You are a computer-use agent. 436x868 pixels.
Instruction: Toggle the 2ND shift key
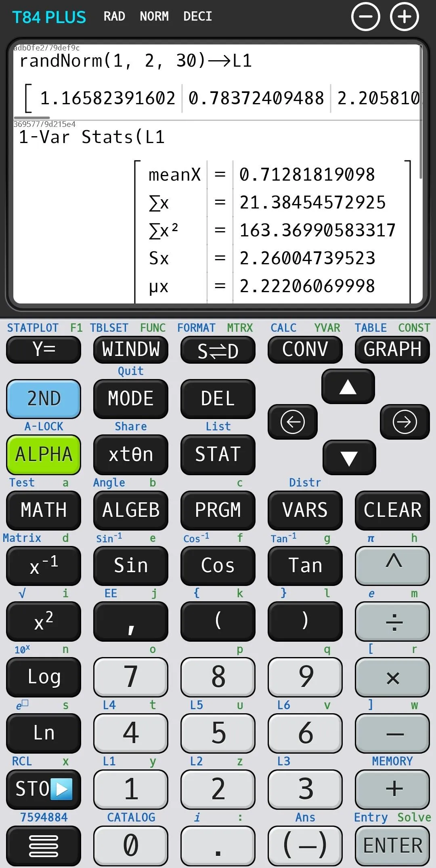[44, 399]
